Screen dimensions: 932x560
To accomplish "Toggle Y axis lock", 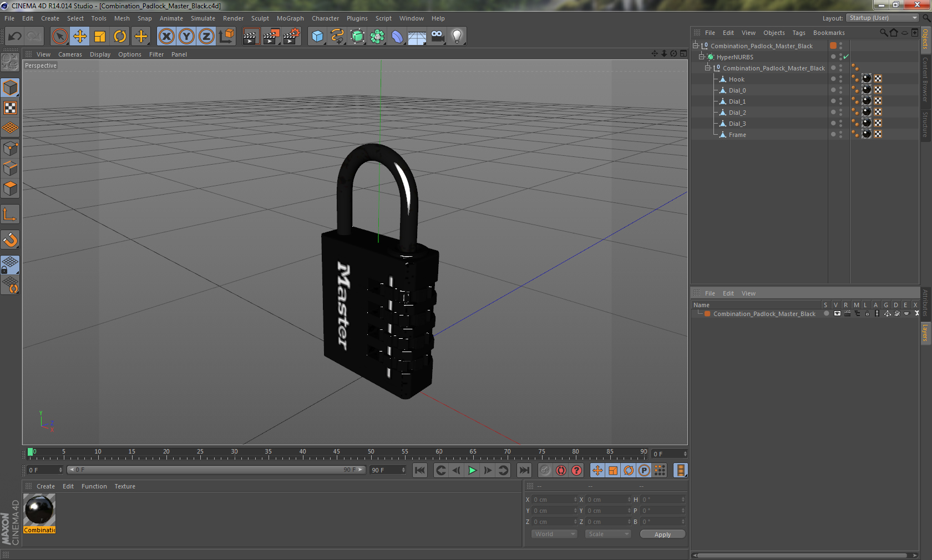I will tap(186, 37).
